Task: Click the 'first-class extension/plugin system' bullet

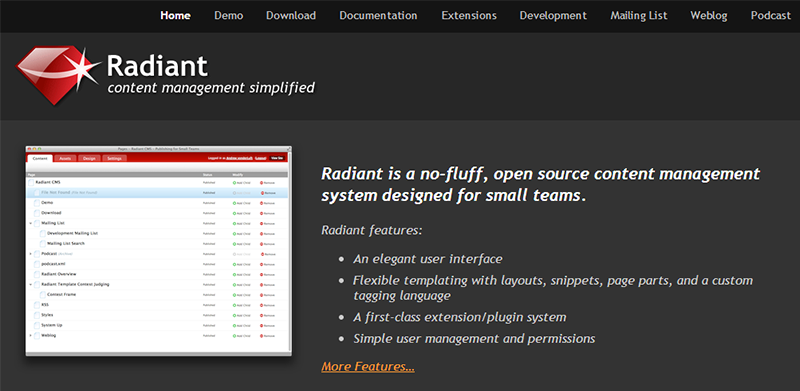Action: point(460,317)
